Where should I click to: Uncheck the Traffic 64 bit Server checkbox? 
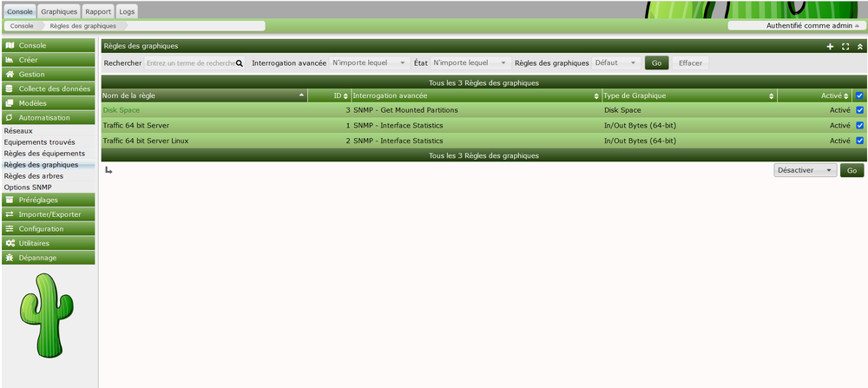click(859, 126)
